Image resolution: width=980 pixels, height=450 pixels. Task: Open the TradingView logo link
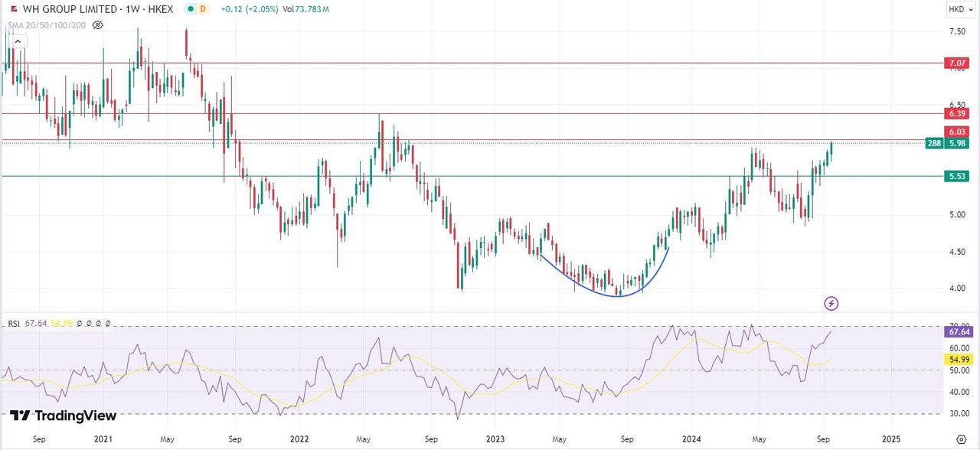point(64,416)
